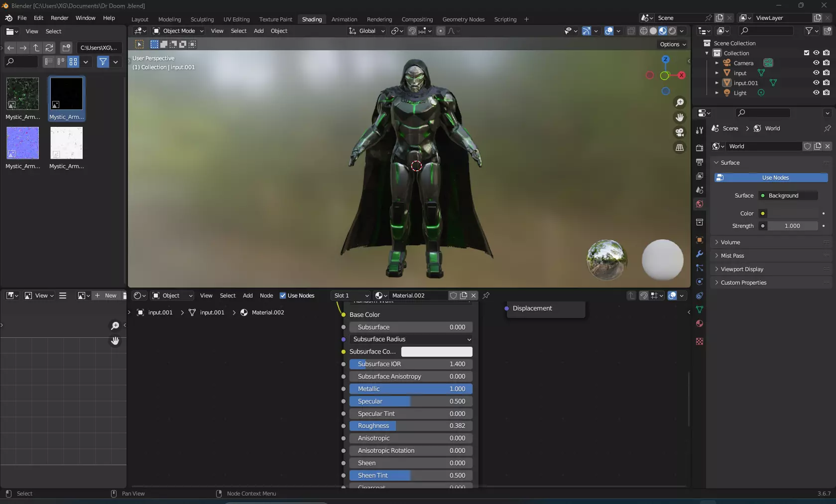Toggle snapping magnet in viewport header
Image resolution: width=836 pixels, height=504 pixels.
[412, 31]
